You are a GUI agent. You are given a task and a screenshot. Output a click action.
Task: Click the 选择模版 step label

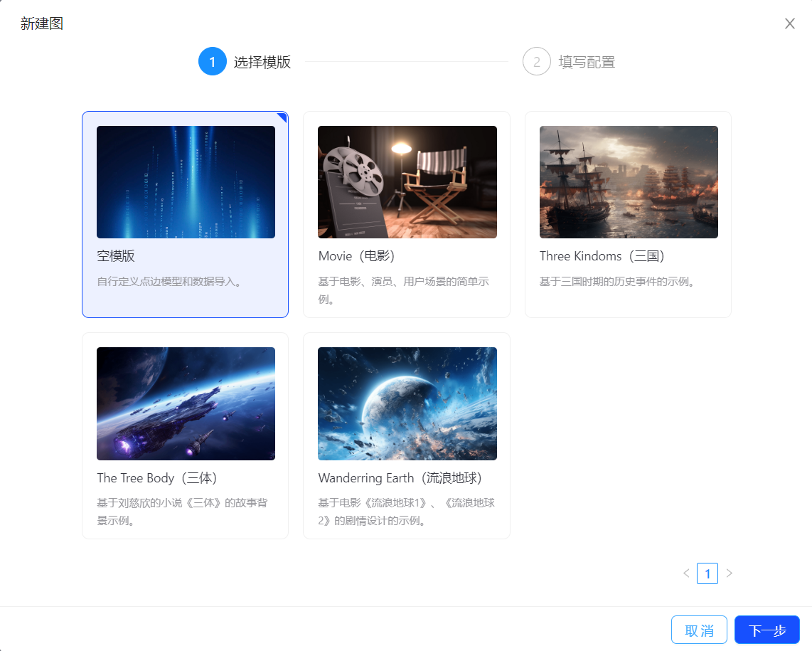262,62
